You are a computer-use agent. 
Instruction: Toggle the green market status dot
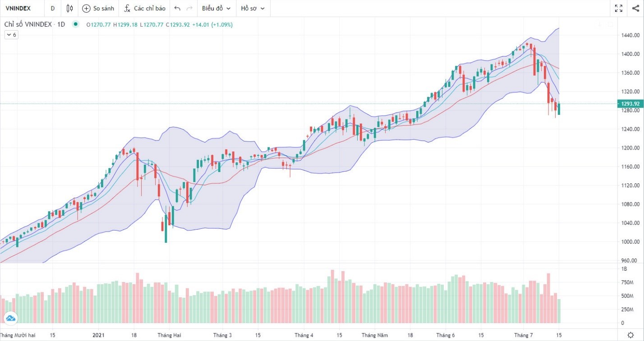(x=75, y=24)
